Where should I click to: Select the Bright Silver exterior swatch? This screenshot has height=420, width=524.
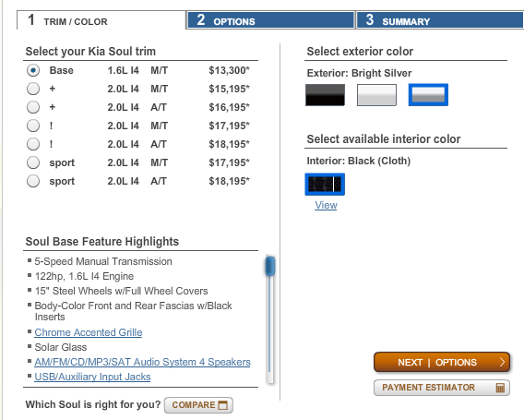pos(428,95)
